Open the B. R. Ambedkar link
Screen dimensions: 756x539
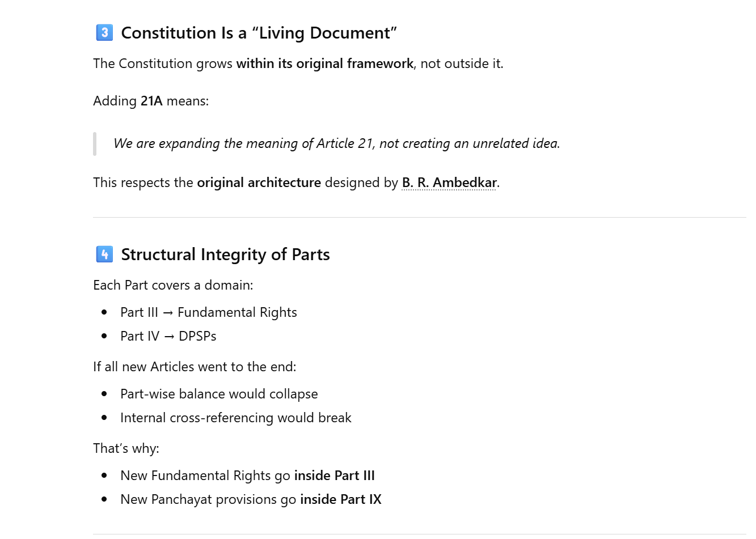click(x=449, y=183)
